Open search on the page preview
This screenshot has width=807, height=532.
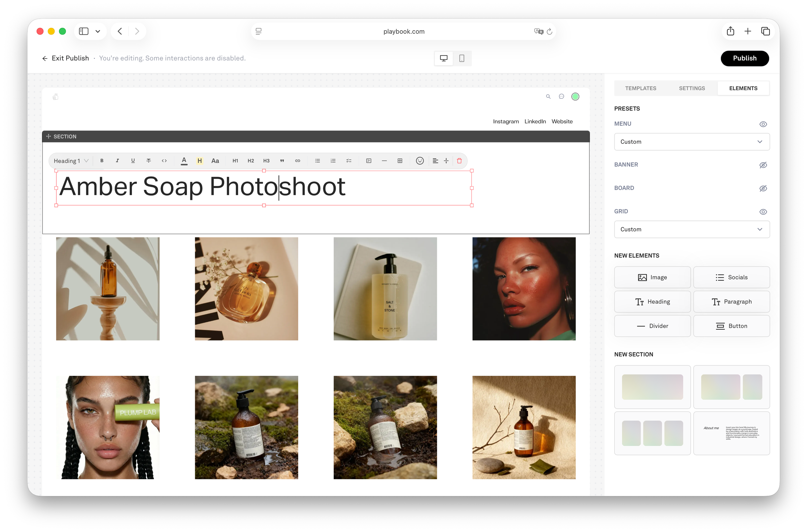coord(548,97)
